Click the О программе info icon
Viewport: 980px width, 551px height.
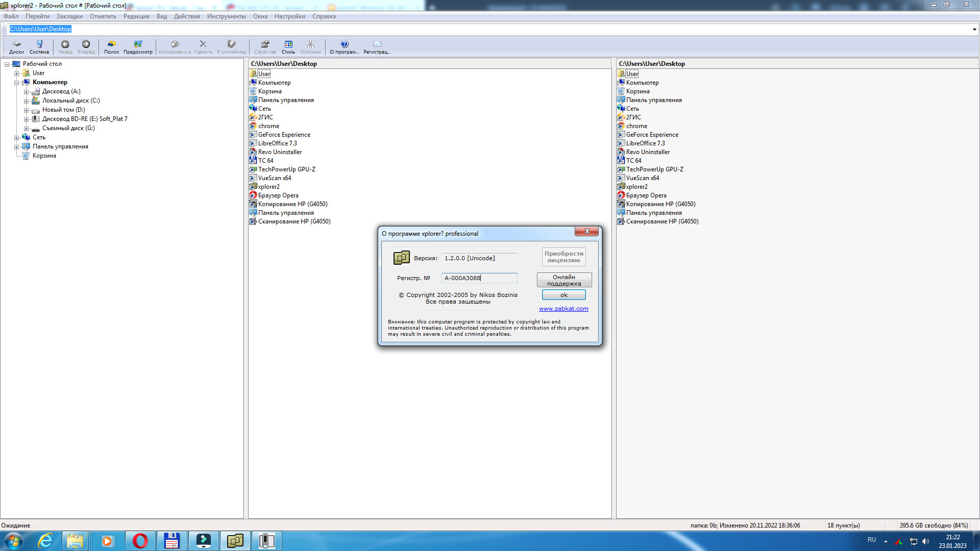pyautogui.click(x=344, y=46)
